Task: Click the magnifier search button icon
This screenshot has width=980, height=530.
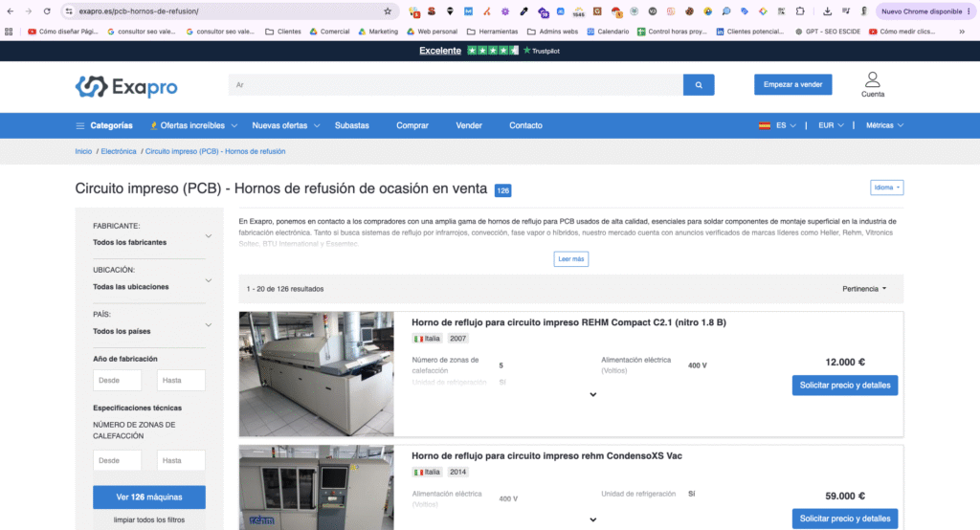Action: [x=699, y=85]
